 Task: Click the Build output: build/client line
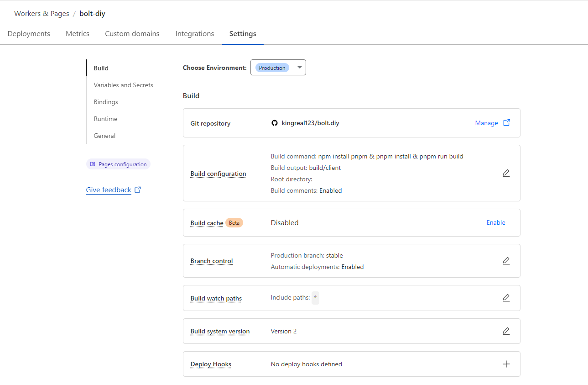(306, 168)
